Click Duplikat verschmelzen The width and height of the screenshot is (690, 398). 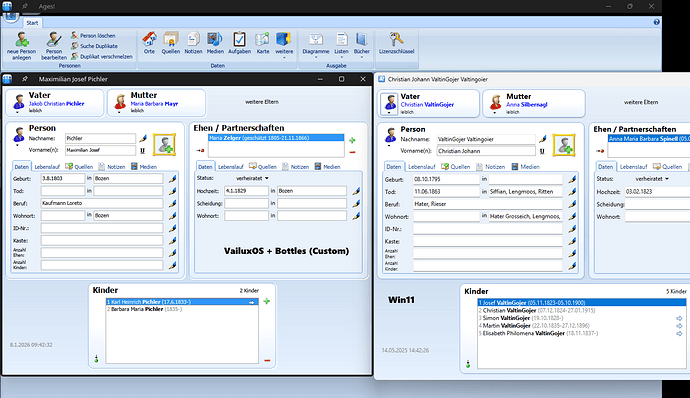coord(102,56)
